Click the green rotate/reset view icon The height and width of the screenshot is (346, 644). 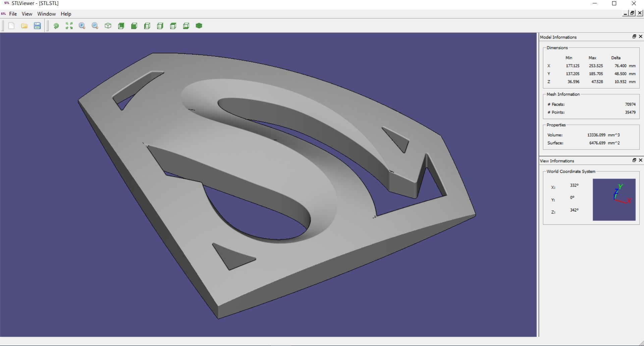click(x=56, y=26)
